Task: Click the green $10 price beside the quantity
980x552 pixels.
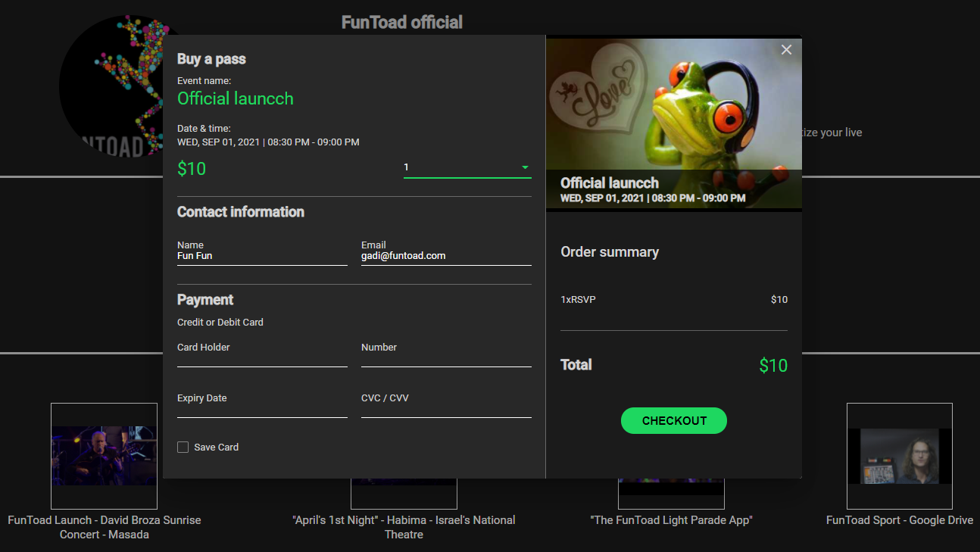Action: pos(192,169)
